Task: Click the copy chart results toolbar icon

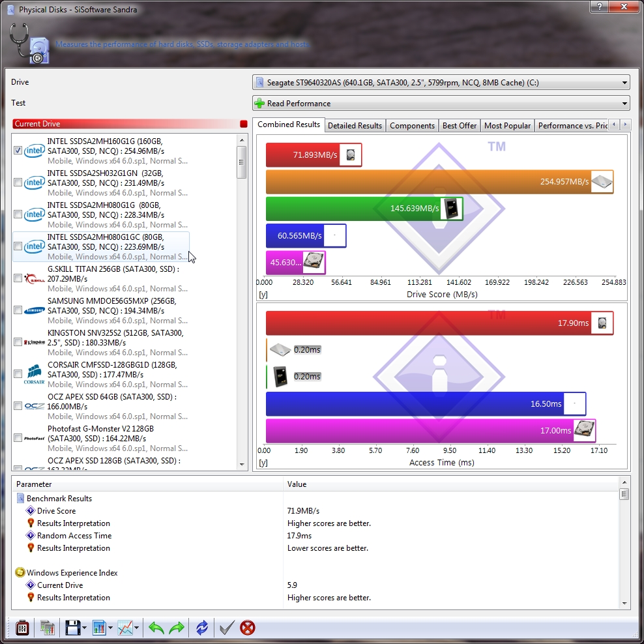Action: [x=48, y=628]
